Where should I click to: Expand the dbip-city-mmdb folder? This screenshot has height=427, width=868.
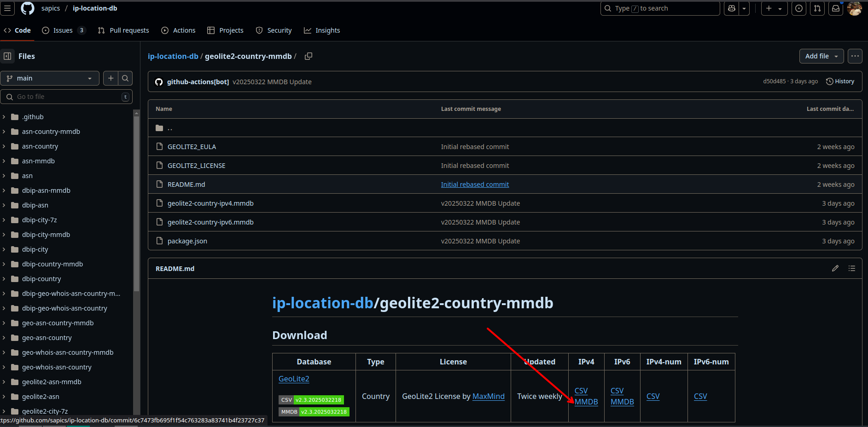point(4,235)
